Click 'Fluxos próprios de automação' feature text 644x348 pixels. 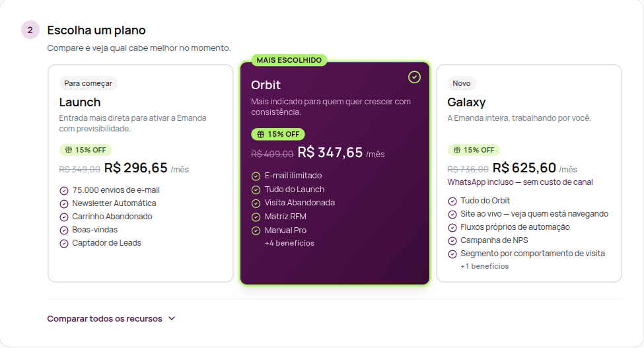[515, 227]
